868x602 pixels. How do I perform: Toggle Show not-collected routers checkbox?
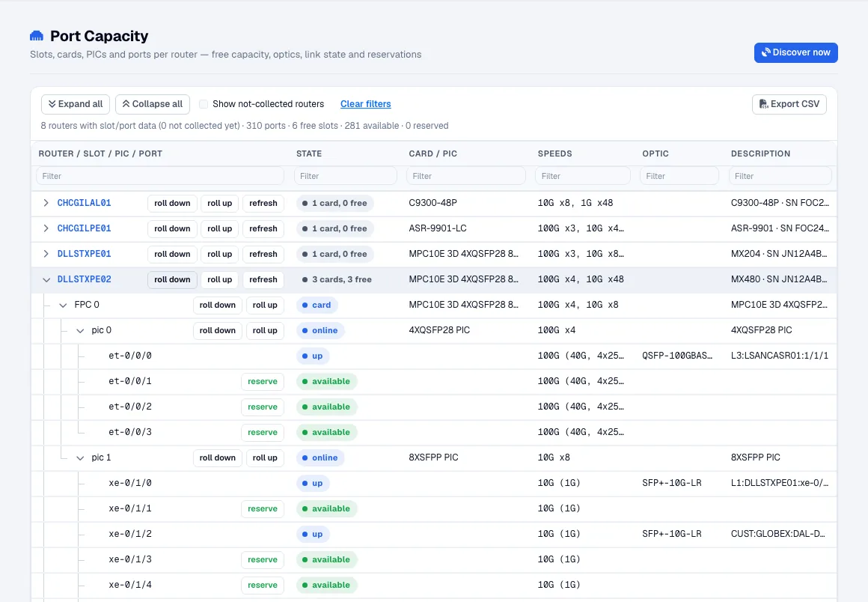tap(204, 104)
